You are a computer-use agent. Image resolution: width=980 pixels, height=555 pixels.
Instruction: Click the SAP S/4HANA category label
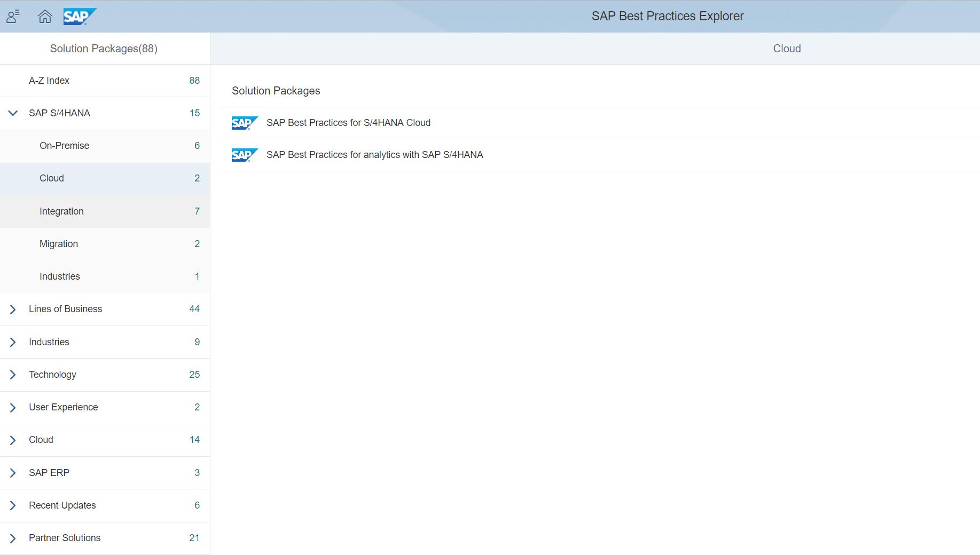[59, 113]
